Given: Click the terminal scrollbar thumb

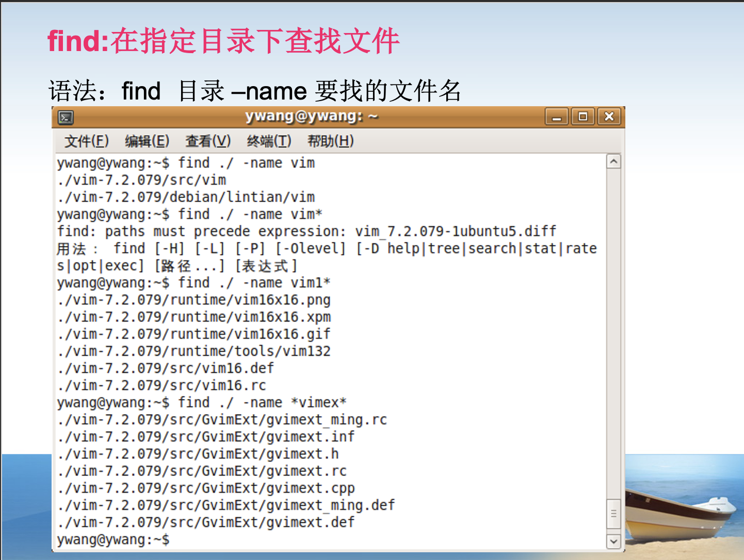Looking at the screenshot, I should pos(613,514).
